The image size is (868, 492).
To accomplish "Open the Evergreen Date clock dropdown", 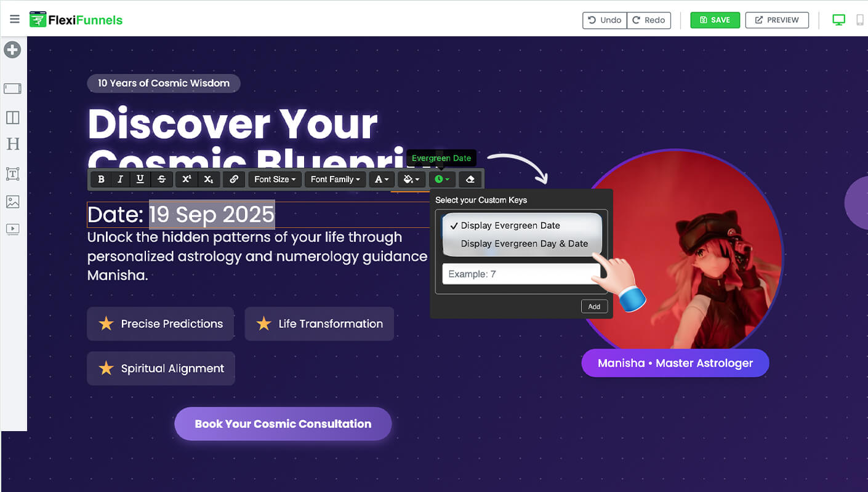I will 442,180.
